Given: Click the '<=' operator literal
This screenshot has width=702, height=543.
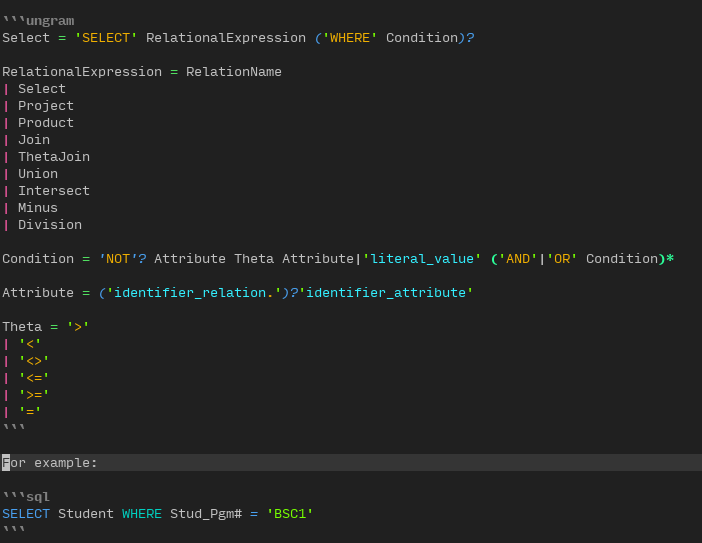Looking at the screenshot, I should point(34,378).
